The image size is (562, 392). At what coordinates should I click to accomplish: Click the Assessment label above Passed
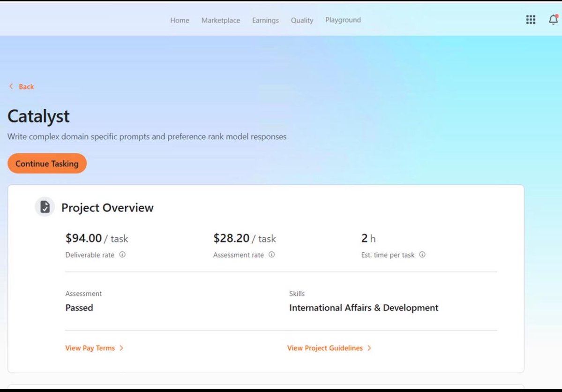coord(83,294)
